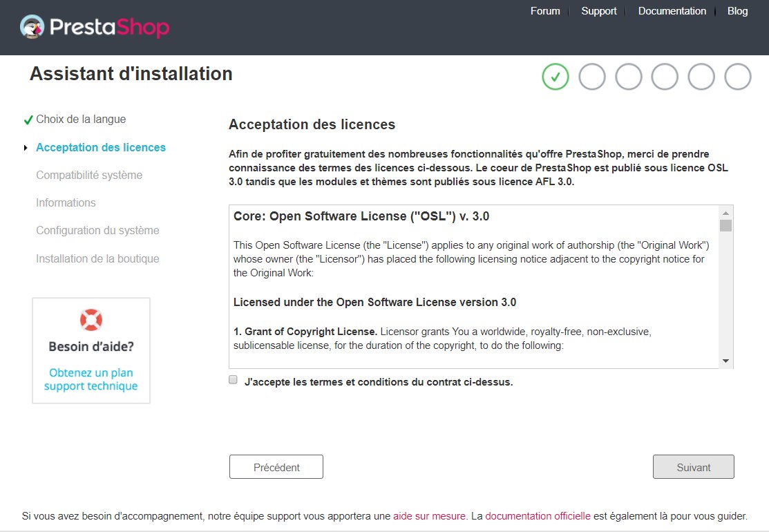The image size is (769, 532).
Task: Click green checkmark beside Choix de la langue
Action: click(28, 120)
